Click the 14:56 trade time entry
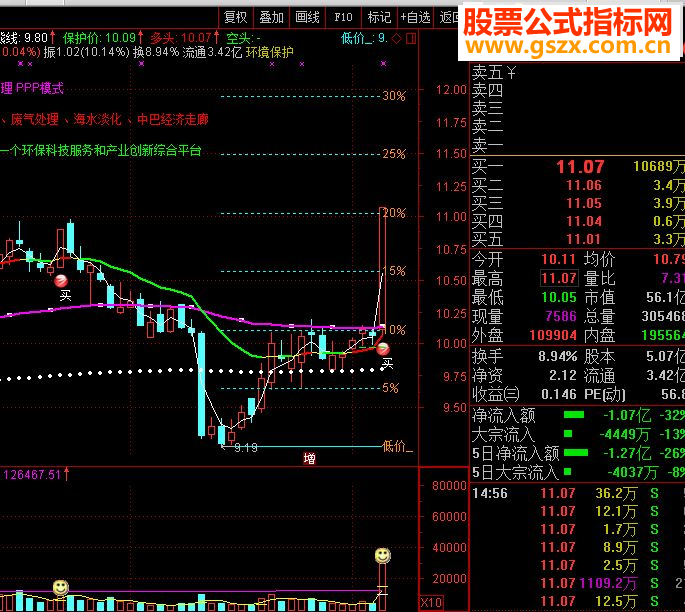The height and width of the screenshot is (612, 685). (490, 494)
